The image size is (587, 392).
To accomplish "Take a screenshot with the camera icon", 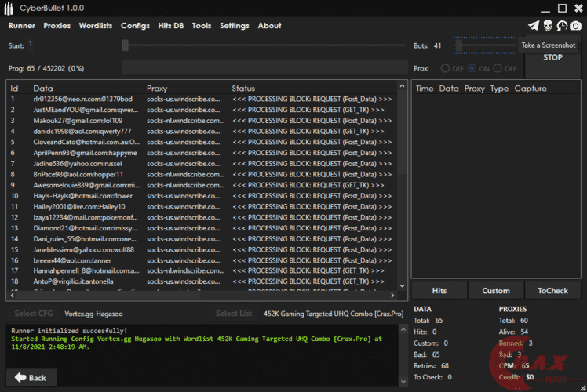I will tap(576, 26).
